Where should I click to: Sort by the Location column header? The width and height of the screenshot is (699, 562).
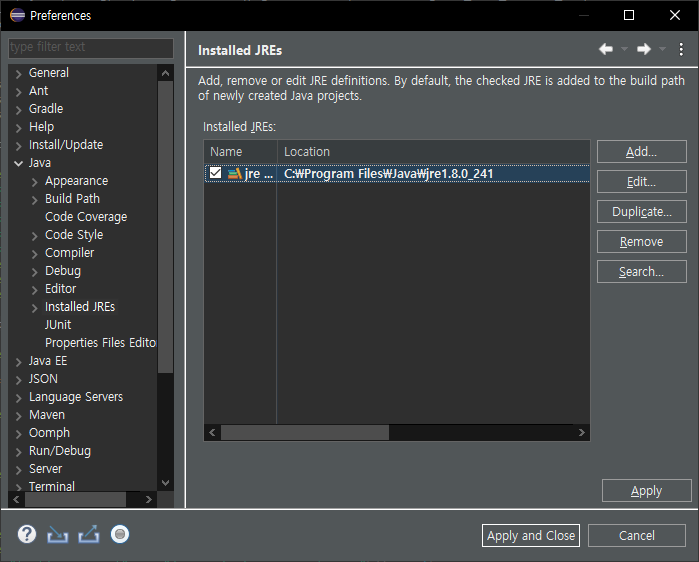[434, 152]
